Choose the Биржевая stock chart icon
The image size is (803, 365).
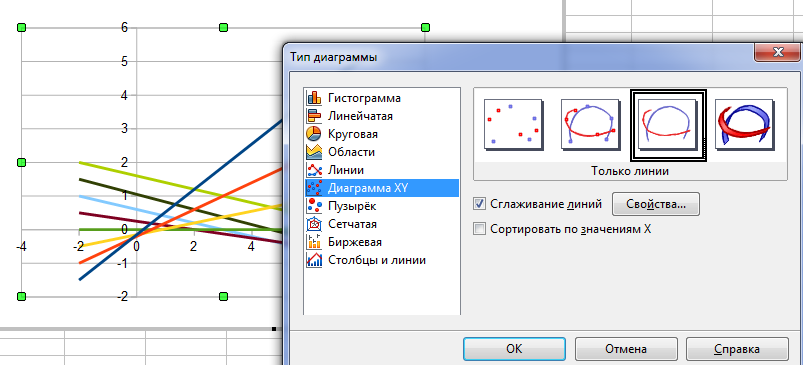(x=313, y=242)
